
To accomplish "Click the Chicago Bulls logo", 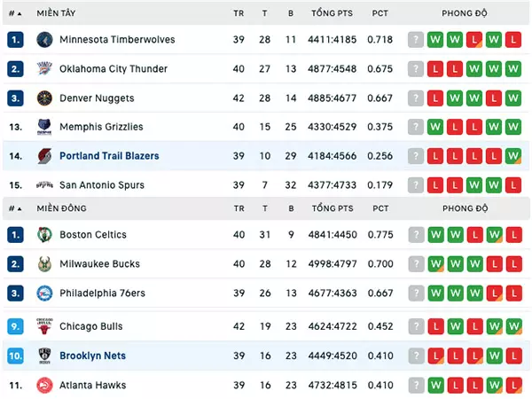I will coord(44,326).
